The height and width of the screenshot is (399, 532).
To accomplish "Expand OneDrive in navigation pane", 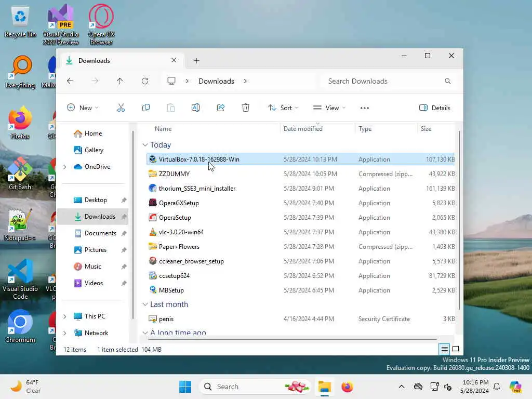I will 65,167.
